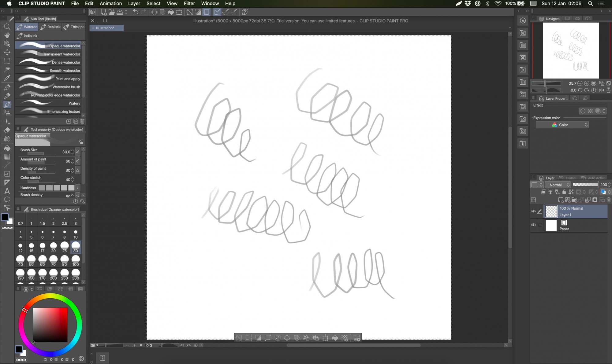Image resolution: width=612 pixels, height=364 pixels.
Task: Toggle visibility of the Paper layer
Action: click(x=533, y=225)
